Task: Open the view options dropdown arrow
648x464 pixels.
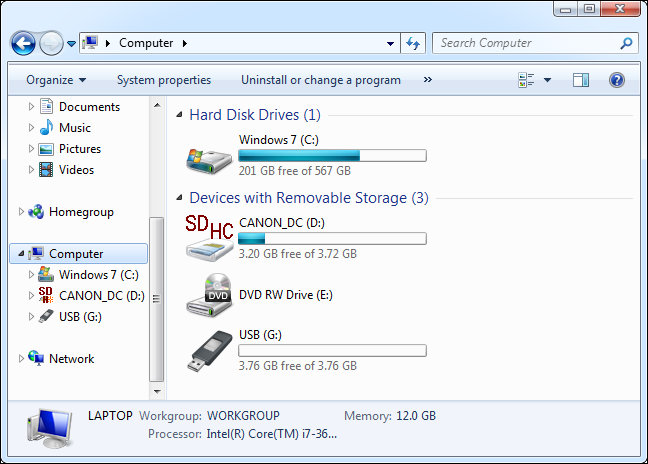Action: point(547,80)
